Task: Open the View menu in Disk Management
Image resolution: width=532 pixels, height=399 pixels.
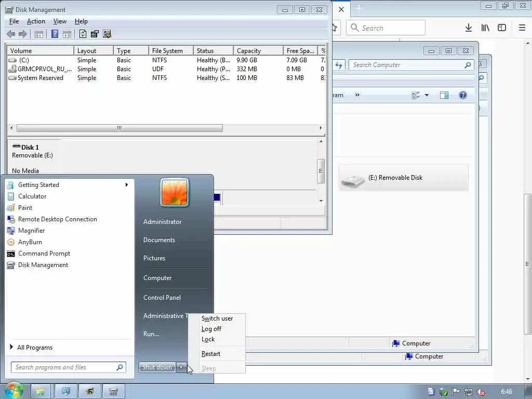Action: [60, 21]
